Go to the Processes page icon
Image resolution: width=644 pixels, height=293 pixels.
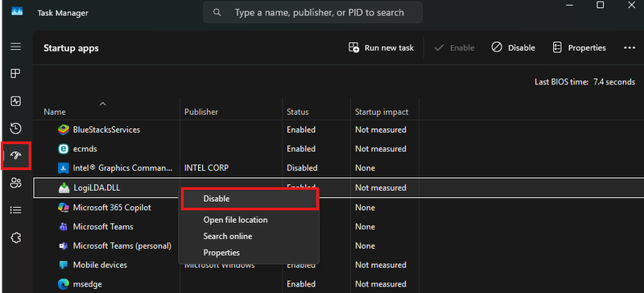[15, 73]
